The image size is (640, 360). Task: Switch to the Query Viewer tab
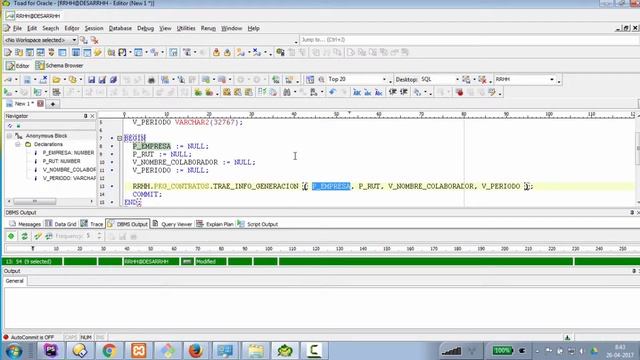172,224
